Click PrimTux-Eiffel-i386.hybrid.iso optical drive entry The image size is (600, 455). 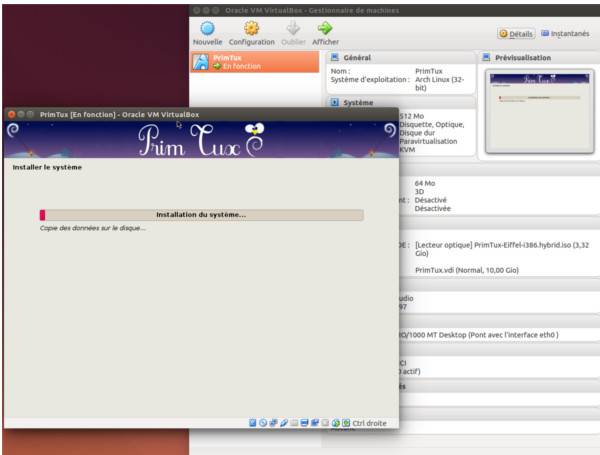coord(502,249)
